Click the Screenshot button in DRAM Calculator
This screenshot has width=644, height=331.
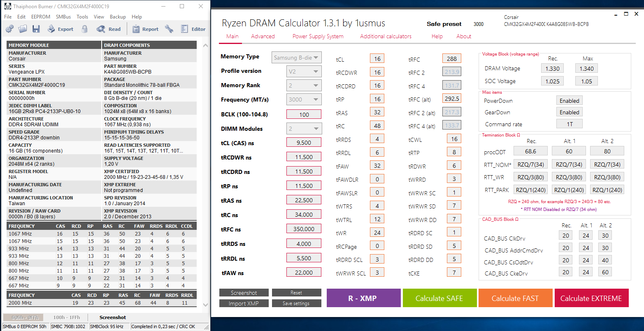pyautogui.click(x=244, y=293)
